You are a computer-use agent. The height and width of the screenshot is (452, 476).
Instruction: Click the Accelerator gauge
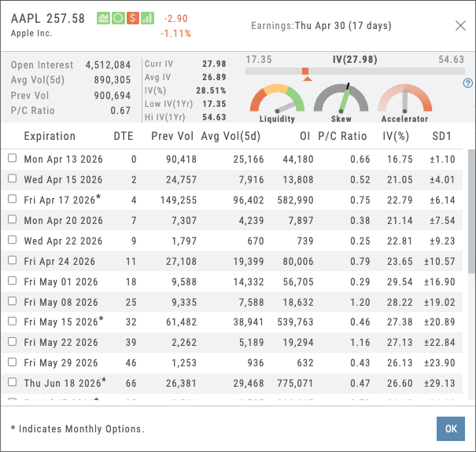tap(404, 101)
